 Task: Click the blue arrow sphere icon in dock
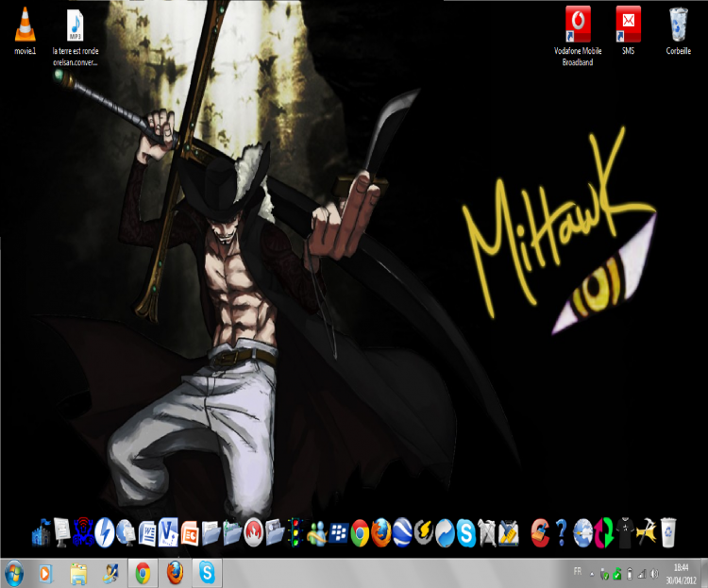tap(445, 533)
